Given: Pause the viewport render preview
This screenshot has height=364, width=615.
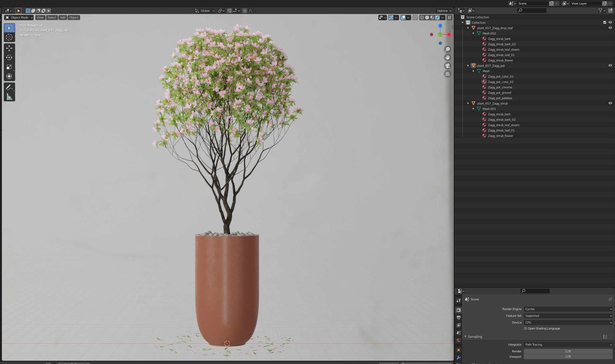Looking at the screenshot, I should tap(449, 18).
